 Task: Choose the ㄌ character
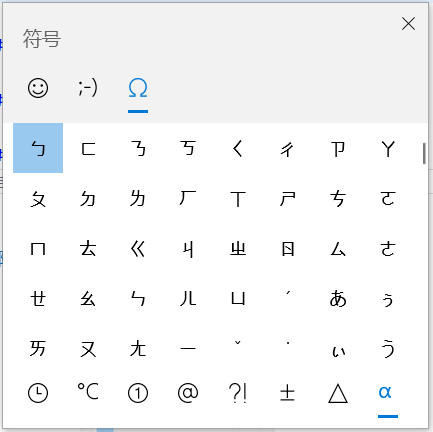[138, 198]
